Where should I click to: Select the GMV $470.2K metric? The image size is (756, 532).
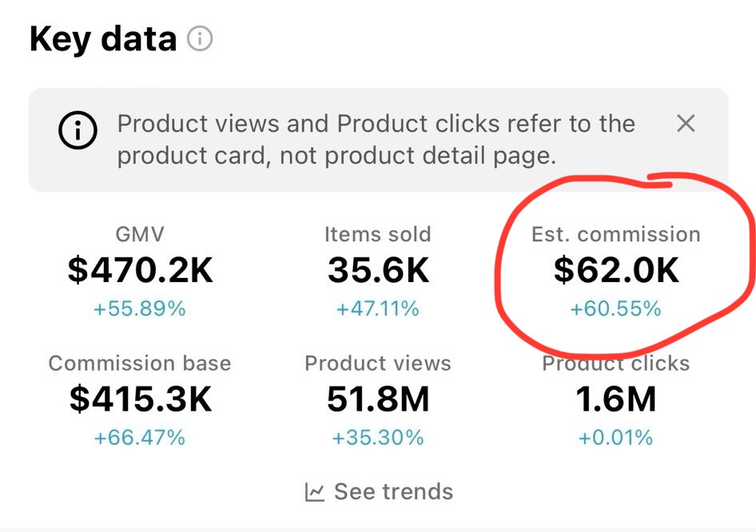pyautogui.click(x=140, y=271)
